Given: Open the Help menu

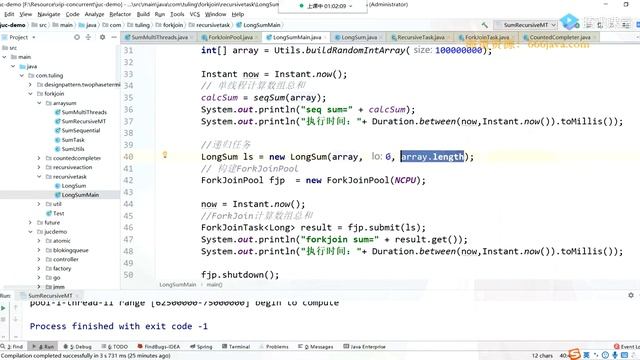Looking at the screenshot, I should (238, 14).
